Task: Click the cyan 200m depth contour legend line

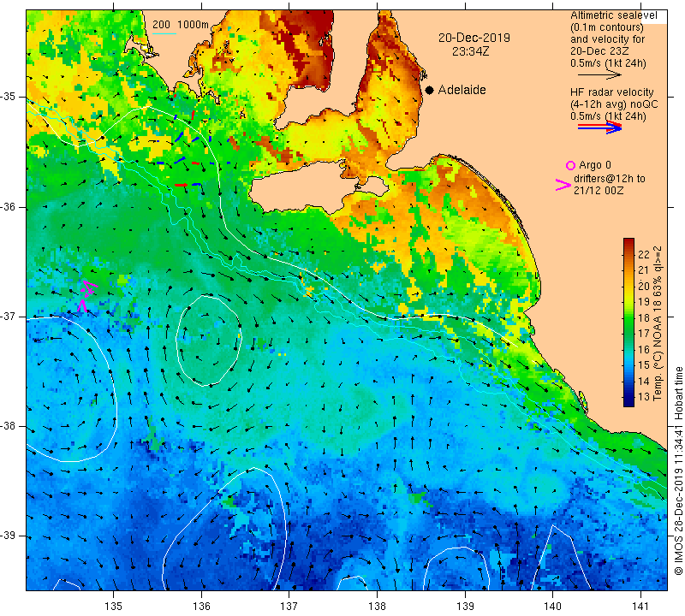Action: [x=164, y=33]
